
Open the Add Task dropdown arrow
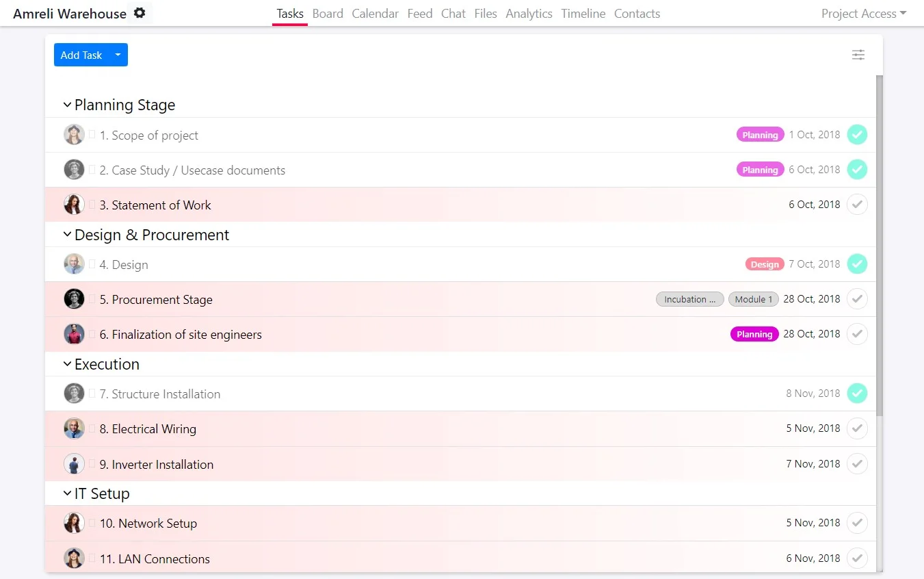point(118,55)
